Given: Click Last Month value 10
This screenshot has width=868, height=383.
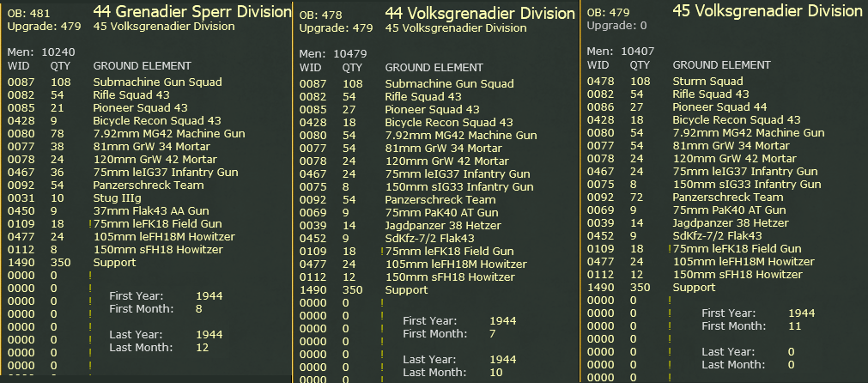Looking at the screenshot, I should tap(495, 373).
